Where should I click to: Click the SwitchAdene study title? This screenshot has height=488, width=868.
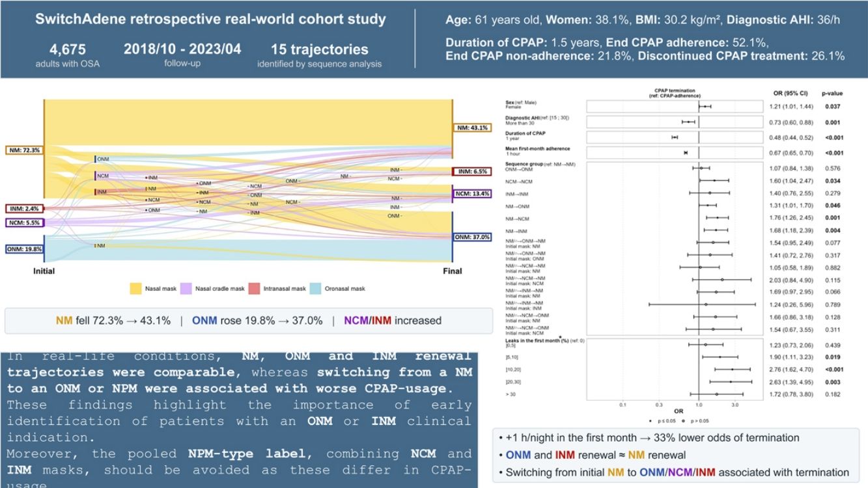[x=210, y=19]
